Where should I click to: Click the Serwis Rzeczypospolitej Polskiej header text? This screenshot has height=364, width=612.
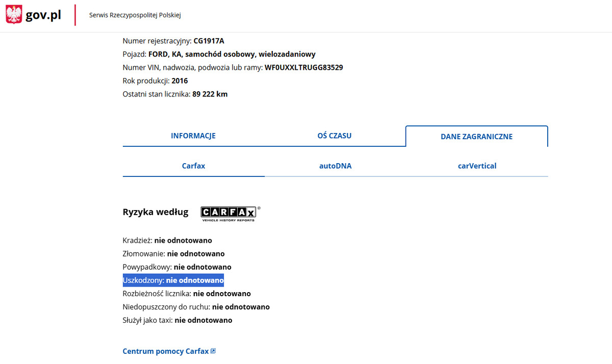tap(135, 15)
